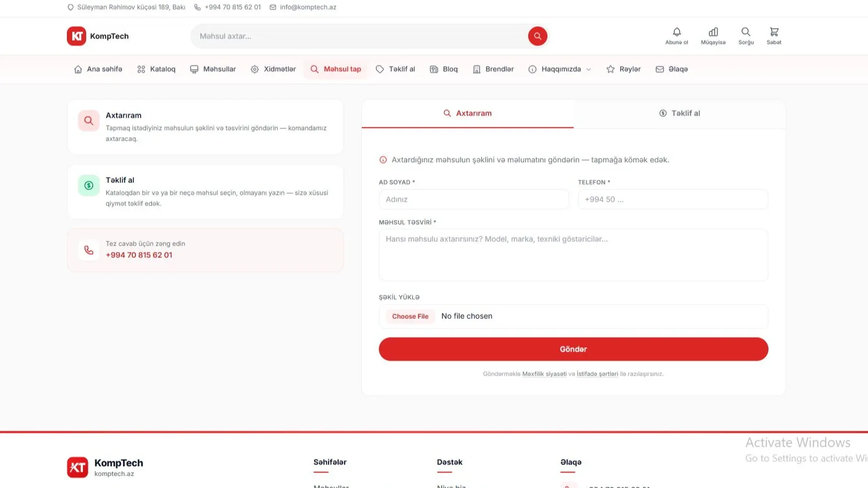Screen dimensions: 868x488
Task: Open the Məxfilik siyasəti link
Action: coord(544,374)
